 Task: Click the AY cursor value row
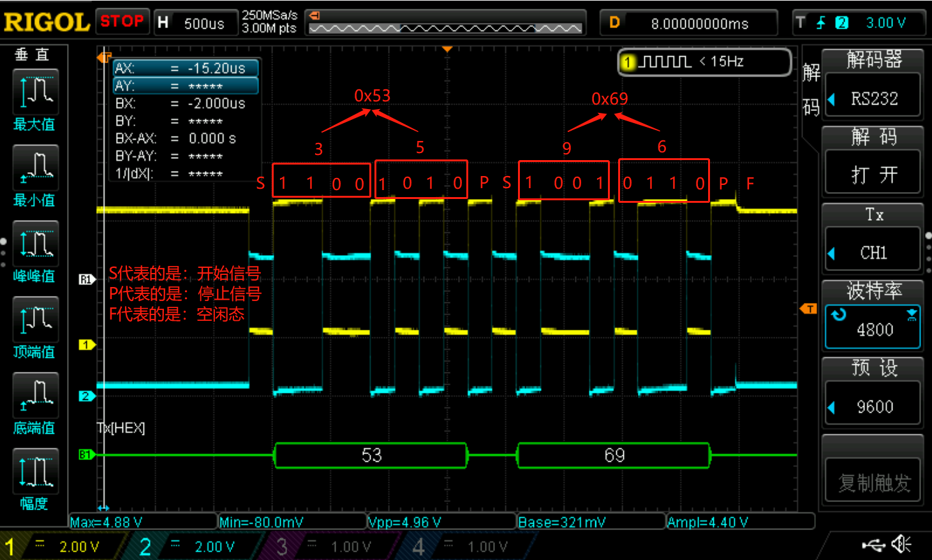(186, 85)
